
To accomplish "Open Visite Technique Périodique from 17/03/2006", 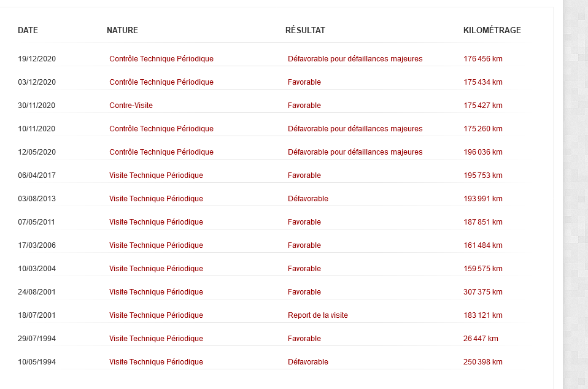I will 156,245.
